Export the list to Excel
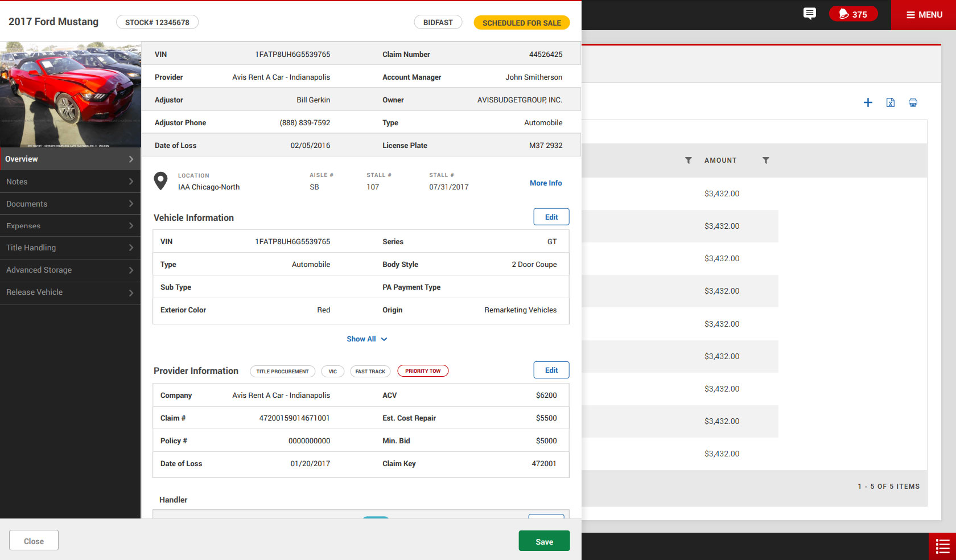Image resolution: width=956 pixels, height=560 pixels. (x=891, y=102)
